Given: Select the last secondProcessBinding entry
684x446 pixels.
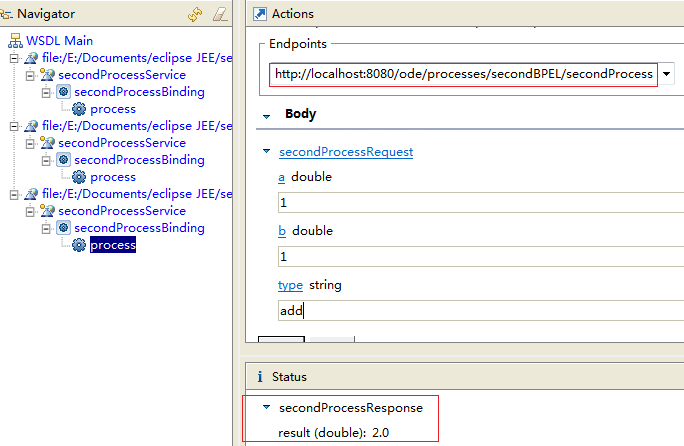Looking at the screenshot, I should click(x=139, y=228).
